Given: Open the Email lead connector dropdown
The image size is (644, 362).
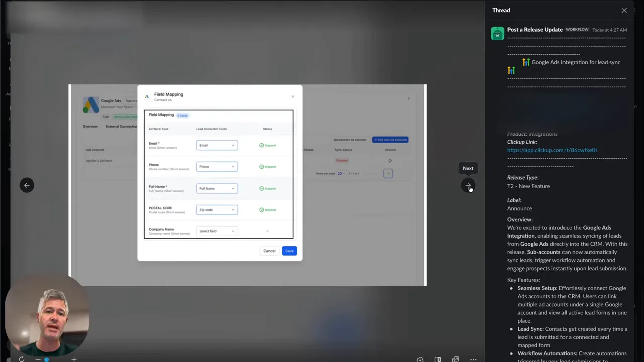Looking at the screenshot, I should [x=217, y=145].
